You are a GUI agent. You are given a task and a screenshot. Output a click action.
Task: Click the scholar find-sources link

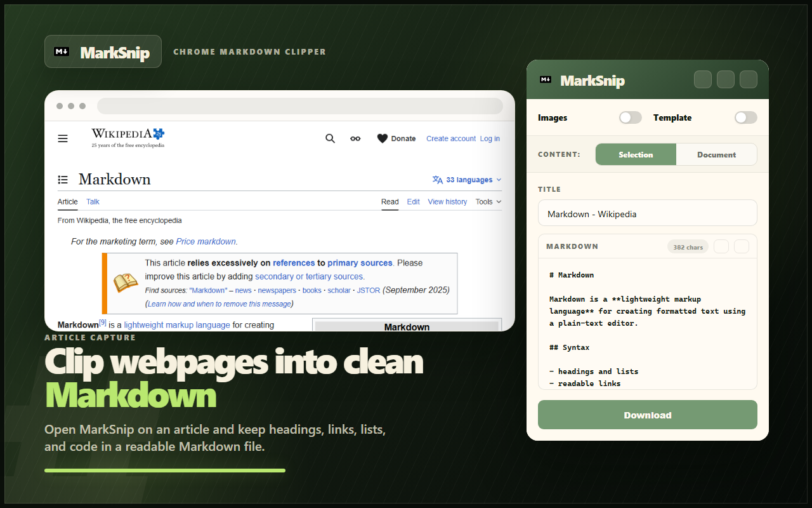tap(339, 290)
